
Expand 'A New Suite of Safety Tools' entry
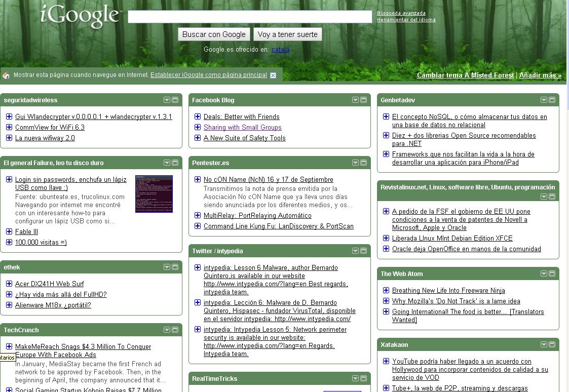click(198, 137)
